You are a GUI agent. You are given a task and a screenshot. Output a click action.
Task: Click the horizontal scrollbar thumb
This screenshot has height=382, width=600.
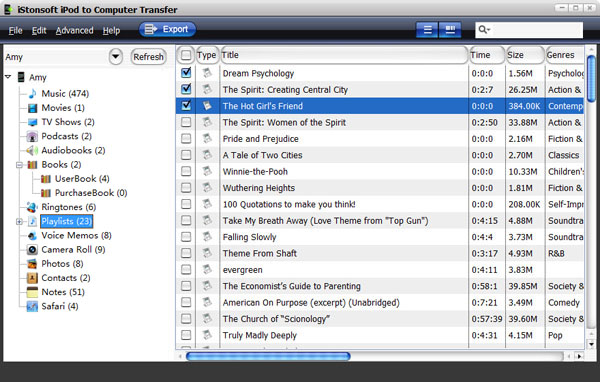click(268, 356)
